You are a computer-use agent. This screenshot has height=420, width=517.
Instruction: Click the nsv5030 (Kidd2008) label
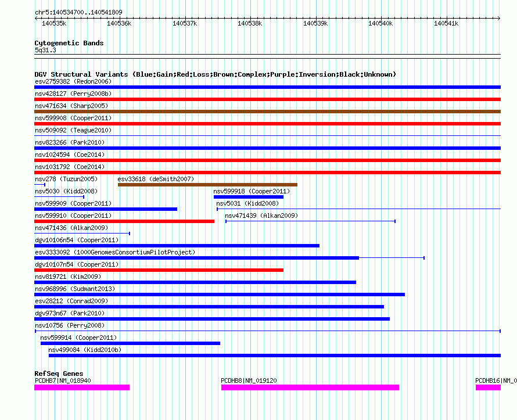[x=66, y=191]
